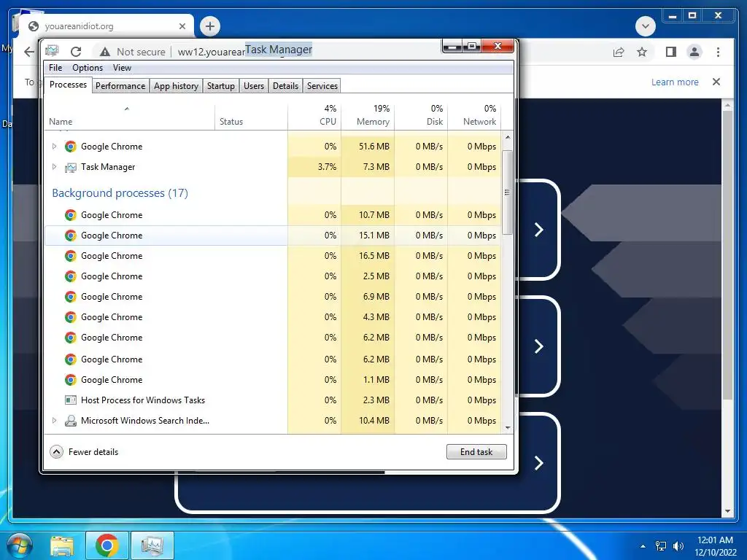Click the Task Manager taskbar button

[152, 545]
